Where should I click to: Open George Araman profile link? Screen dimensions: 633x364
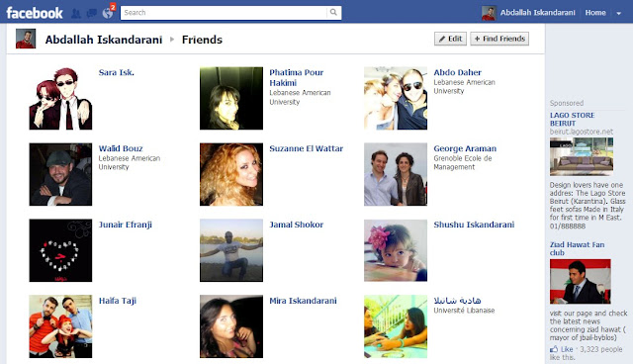(x=465, y=148)
